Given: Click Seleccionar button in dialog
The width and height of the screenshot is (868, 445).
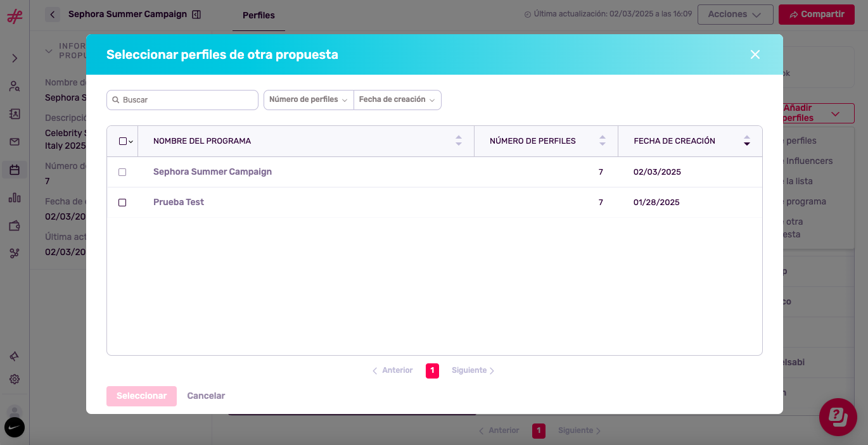Looking at the screenshot, I should coord(141,396).
